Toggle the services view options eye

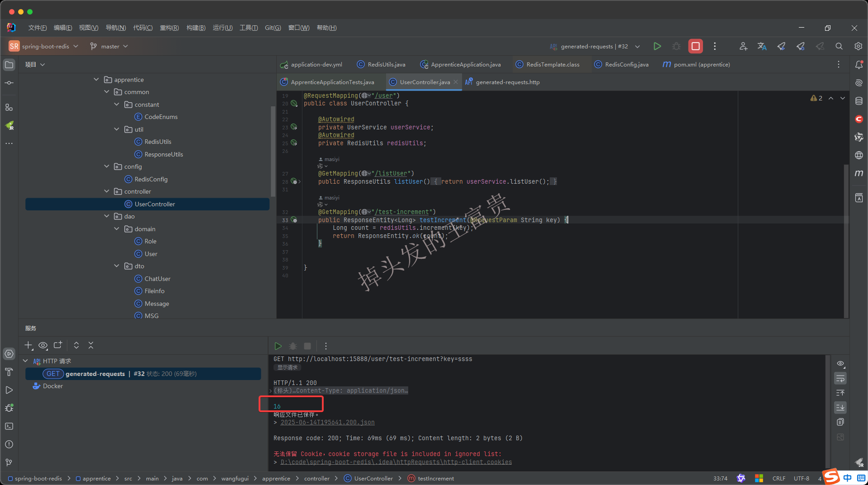(x=43, y=346)
